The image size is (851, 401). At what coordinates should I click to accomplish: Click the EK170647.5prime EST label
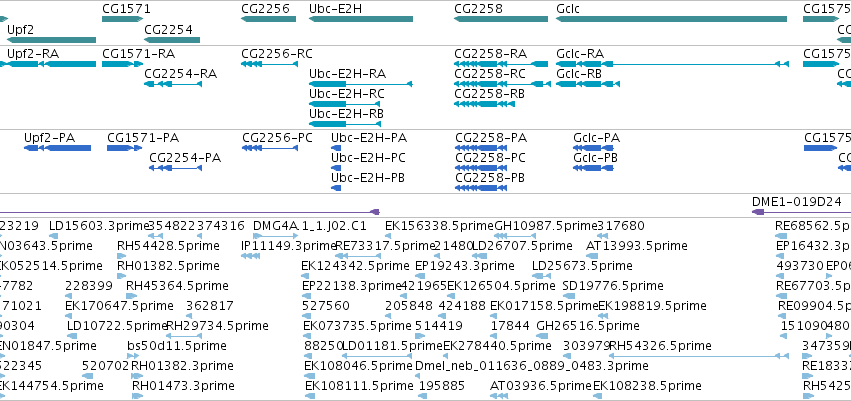point(119,306)
